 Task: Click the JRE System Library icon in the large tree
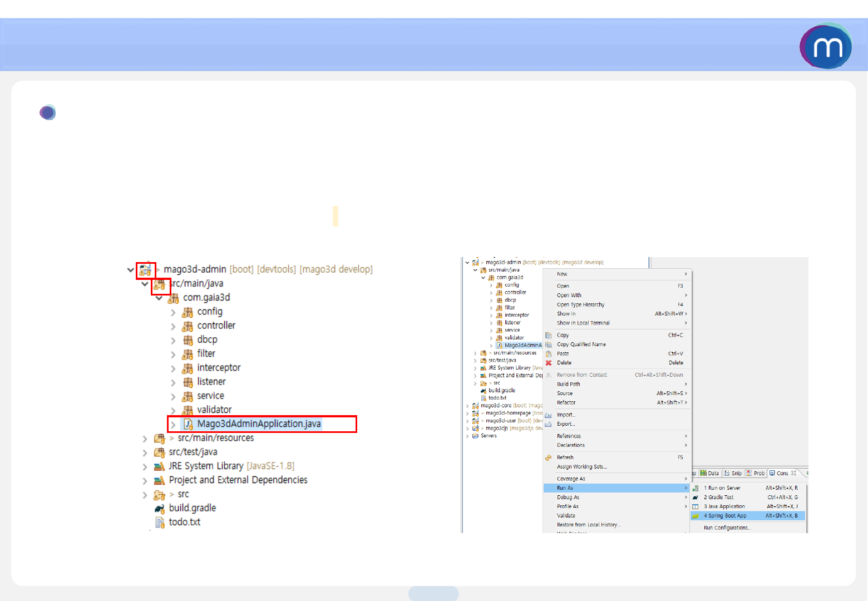[159, 466]
